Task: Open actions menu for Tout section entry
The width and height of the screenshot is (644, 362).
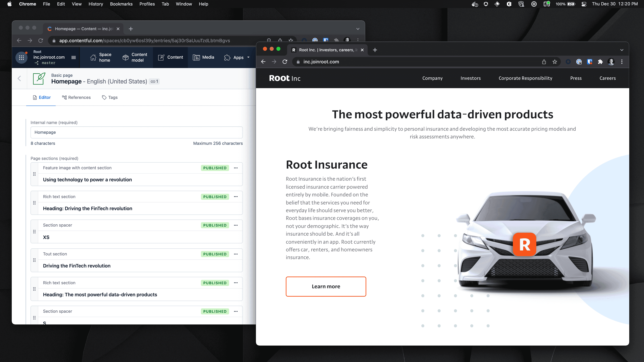Action: [x=236, y=254]
